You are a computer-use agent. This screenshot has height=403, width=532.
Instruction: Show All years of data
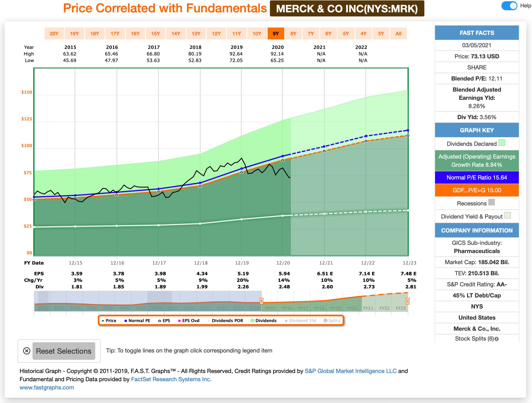[x=398, y=33]
